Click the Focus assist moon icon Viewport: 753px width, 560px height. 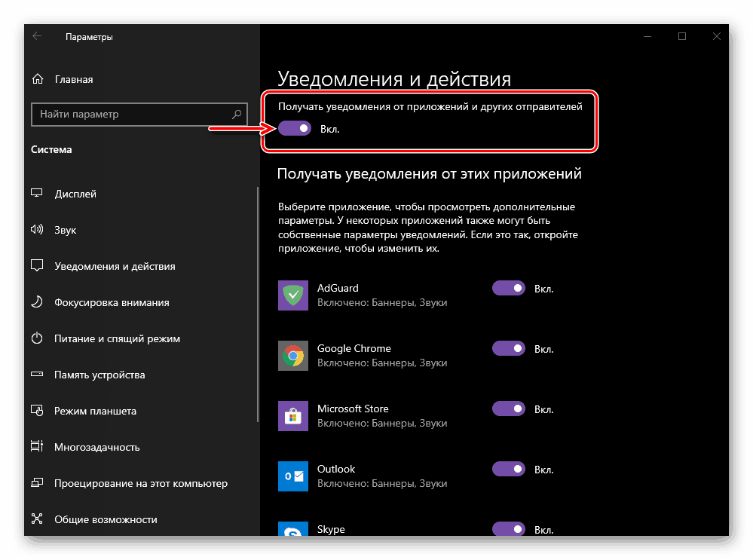tap(37, 301)
